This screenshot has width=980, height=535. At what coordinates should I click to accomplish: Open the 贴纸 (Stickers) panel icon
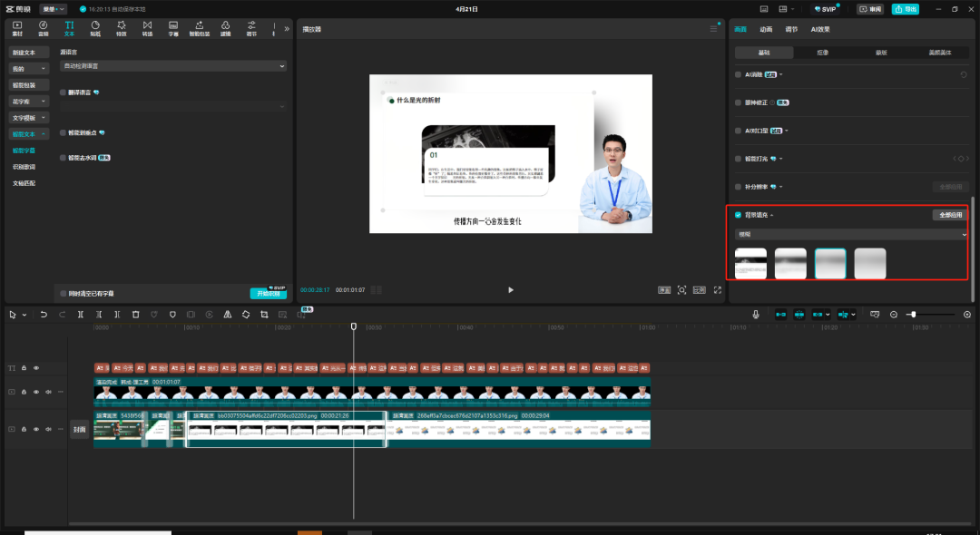pos(95,27)
